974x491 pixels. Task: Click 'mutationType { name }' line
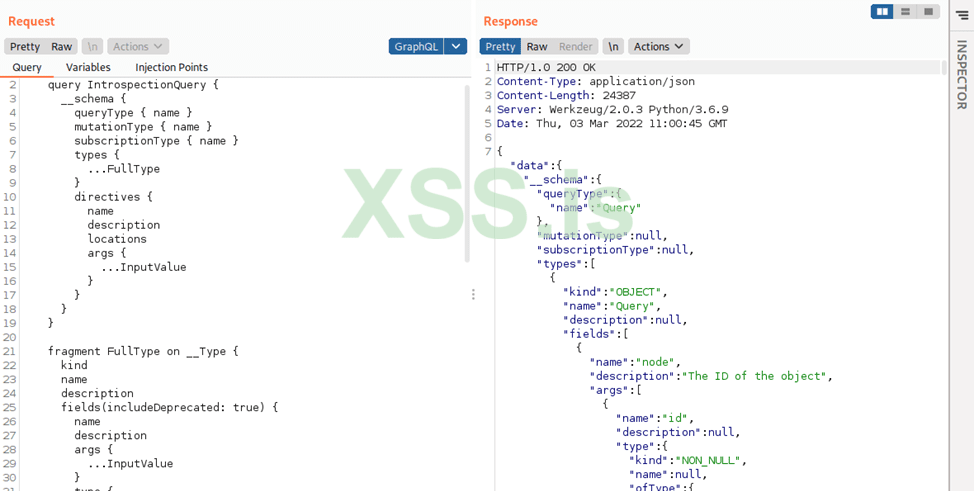click(x=143, y=127)
